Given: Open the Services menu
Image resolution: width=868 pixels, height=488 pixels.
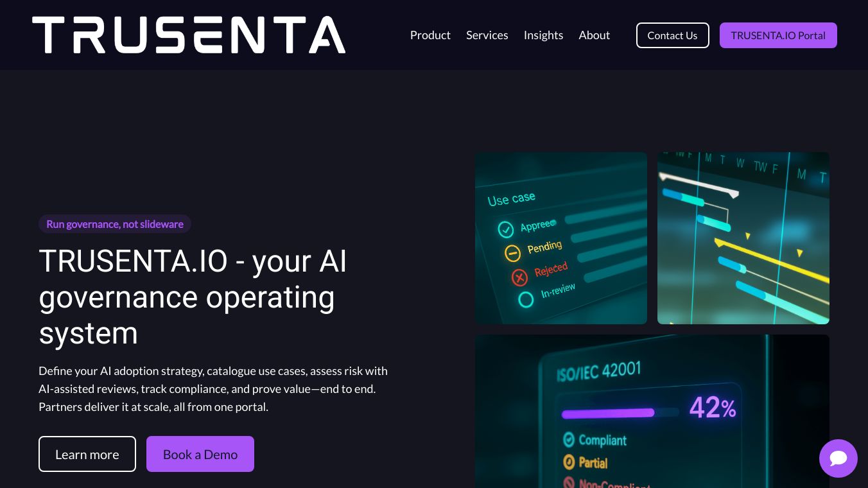Looking at the screenshot, I should coord(487,35).
